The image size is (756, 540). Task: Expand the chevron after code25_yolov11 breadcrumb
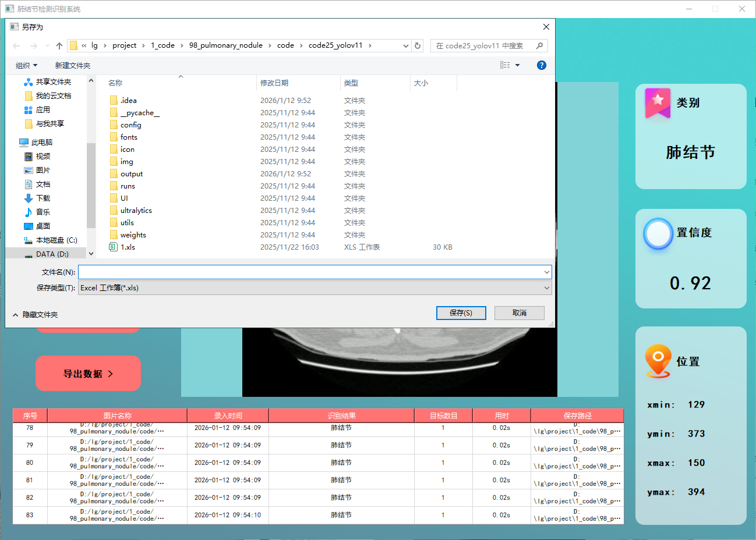[370, 45]
